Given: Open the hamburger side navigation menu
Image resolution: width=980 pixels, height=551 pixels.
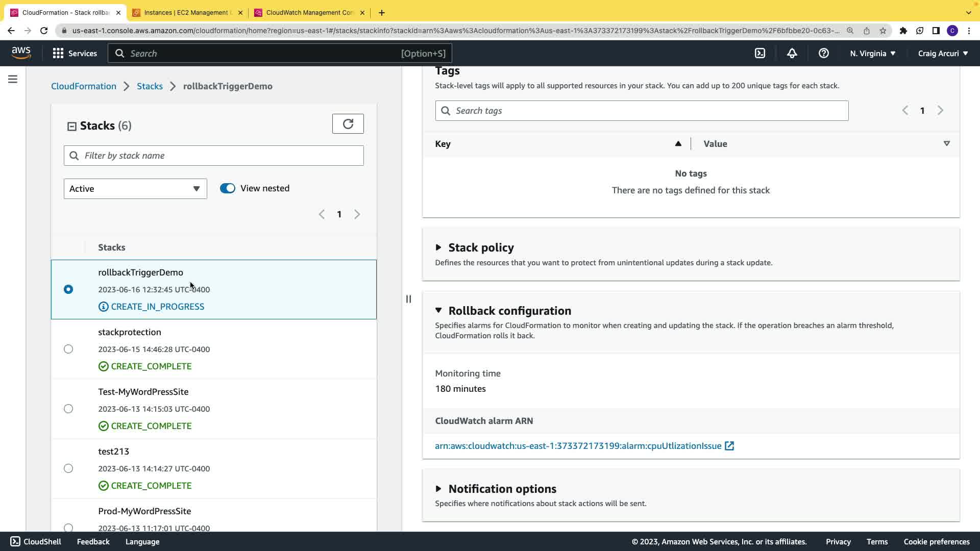Looking at the screenshot, I should [x=13, y=79].
